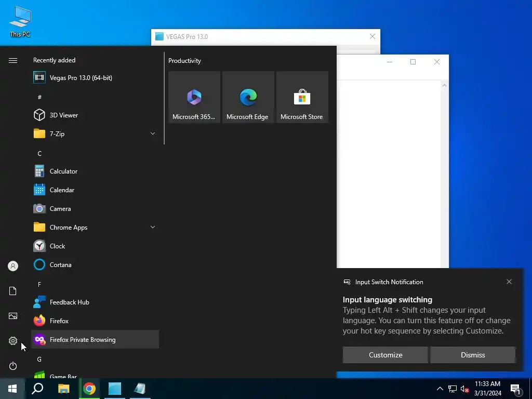Screen dimensions: 532x399
Task: Click scroll-up arrow in white window
Action: point(444,85)
